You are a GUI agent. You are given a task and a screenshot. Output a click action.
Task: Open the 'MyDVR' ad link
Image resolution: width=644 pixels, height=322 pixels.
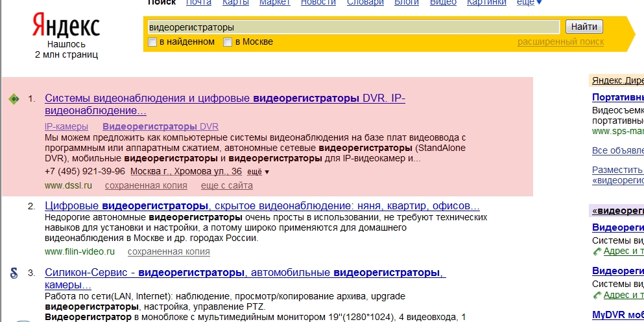[618, 315]
